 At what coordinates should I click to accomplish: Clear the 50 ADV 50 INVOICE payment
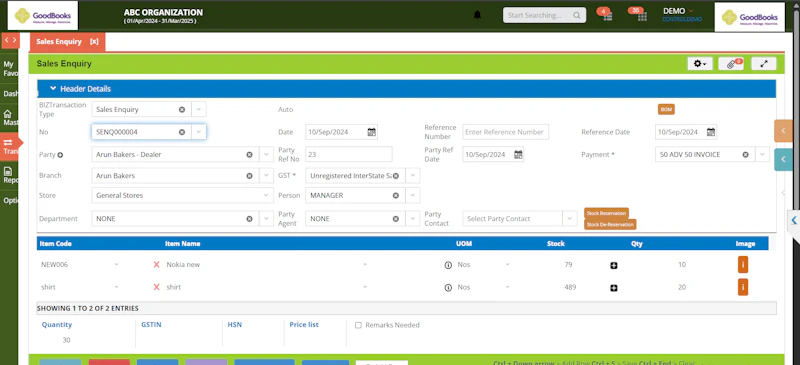(x=745, y=155)
